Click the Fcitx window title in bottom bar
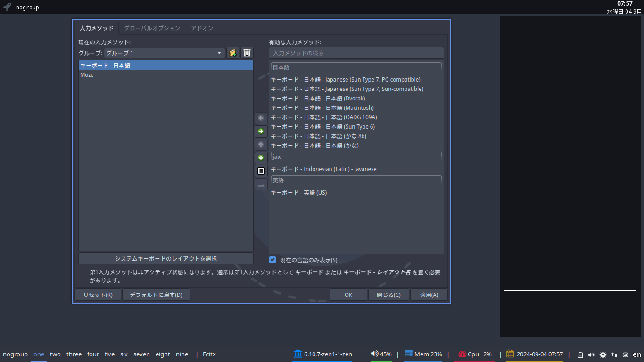 coord(209,354)
